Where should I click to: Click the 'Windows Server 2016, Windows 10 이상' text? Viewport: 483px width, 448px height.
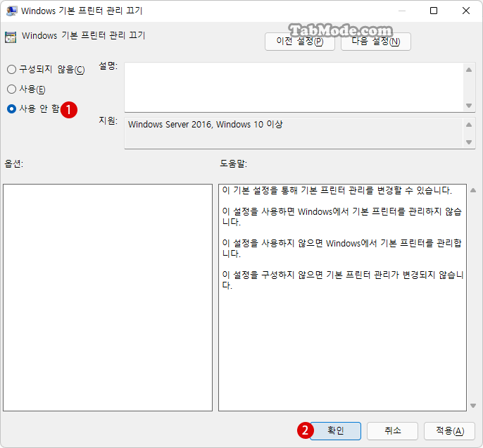click(205, 125)
